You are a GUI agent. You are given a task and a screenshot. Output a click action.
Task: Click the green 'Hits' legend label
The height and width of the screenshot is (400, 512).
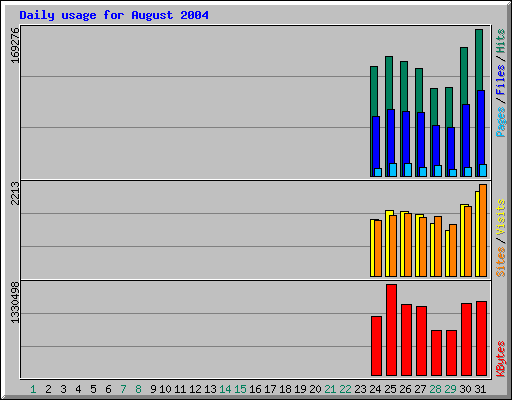(x=500, y=41)
